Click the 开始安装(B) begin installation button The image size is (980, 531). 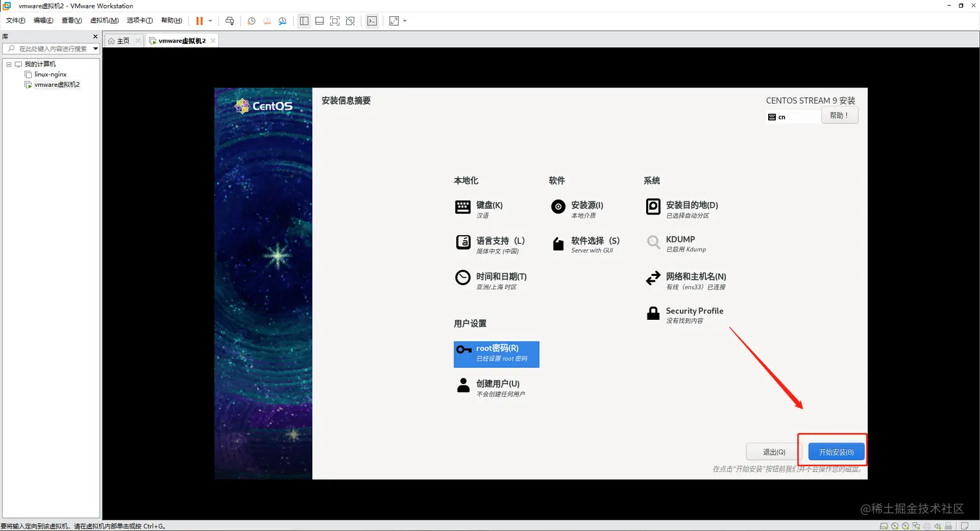tap(836, 452)
